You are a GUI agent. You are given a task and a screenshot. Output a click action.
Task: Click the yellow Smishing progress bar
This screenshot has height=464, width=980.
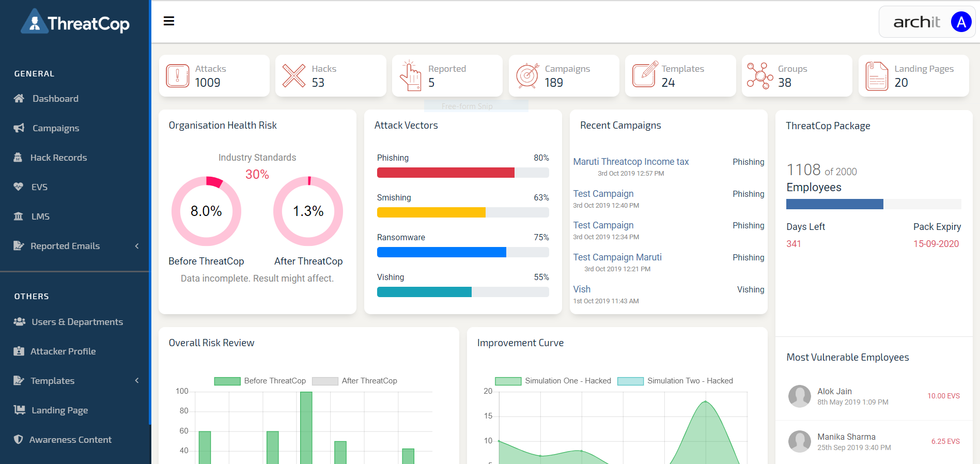431,212
